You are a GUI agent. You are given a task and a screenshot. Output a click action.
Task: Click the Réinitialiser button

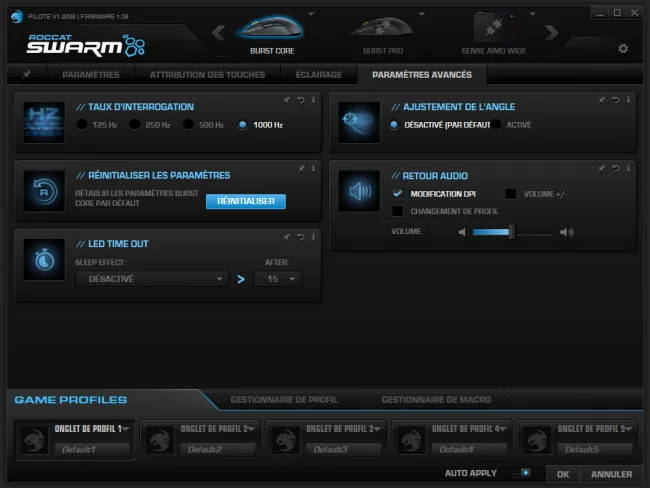246,201
